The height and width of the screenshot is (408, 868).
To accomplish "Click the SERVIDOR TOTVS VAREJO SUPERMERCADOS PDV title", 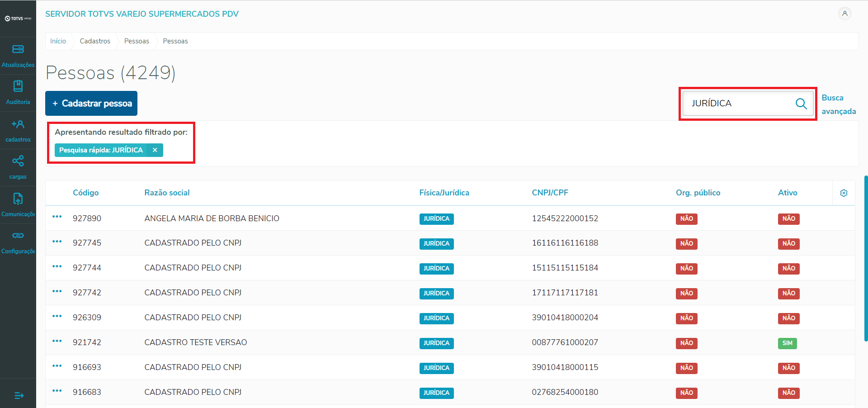I will point(142,14).
